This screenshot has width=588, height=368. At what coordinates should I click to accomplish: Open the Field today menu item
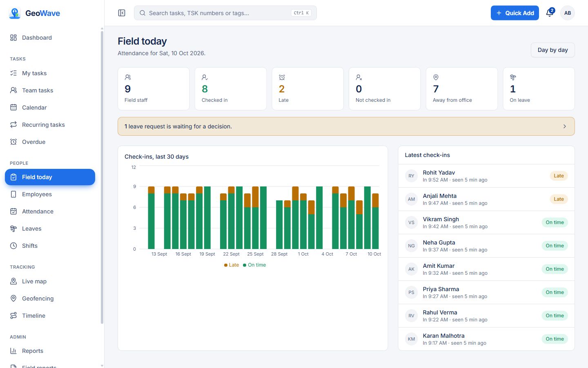(50, 177)
